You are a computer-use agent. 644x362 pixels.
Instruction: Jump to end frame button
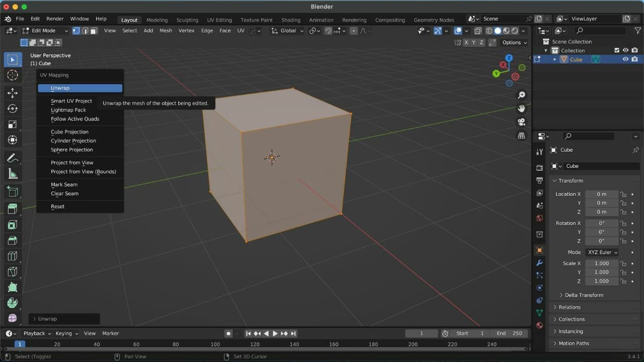[293, 334]
